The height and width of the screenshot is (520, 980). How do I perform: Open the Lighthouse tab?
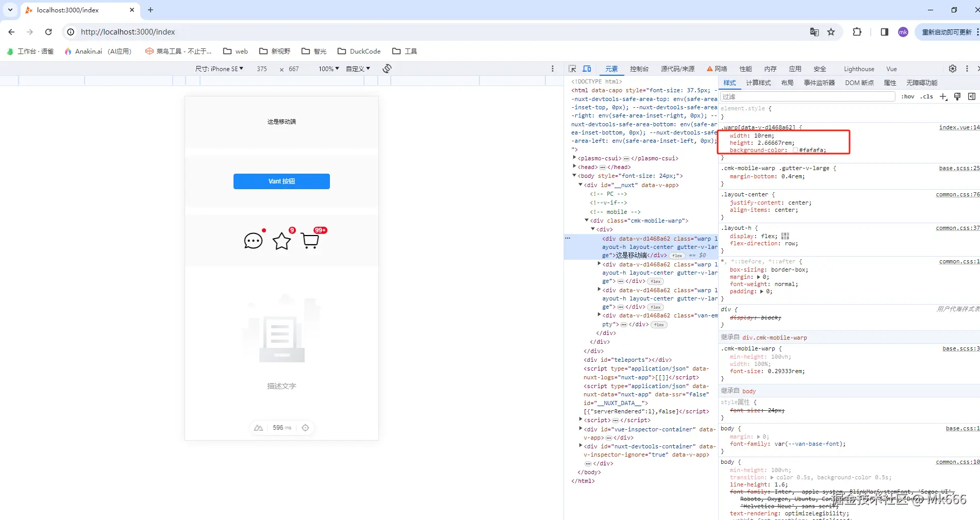tap(859, 69)
